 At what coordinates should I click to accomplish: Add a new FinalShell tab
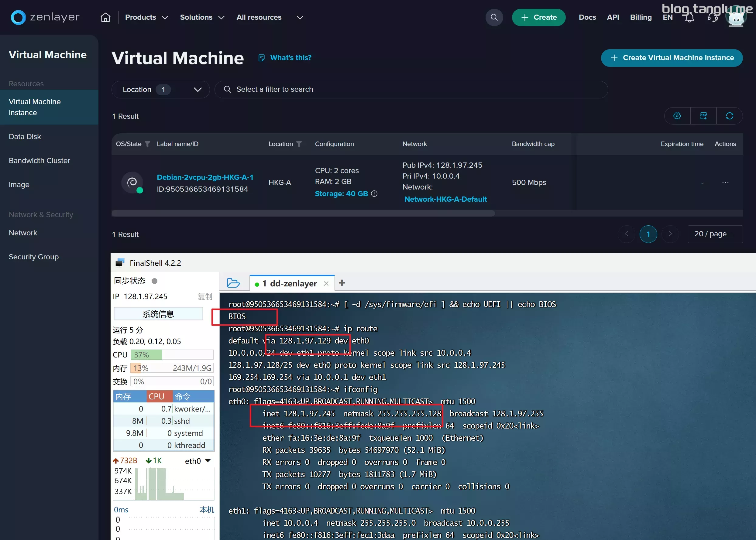pyautogui.click(x=342, y=283)
